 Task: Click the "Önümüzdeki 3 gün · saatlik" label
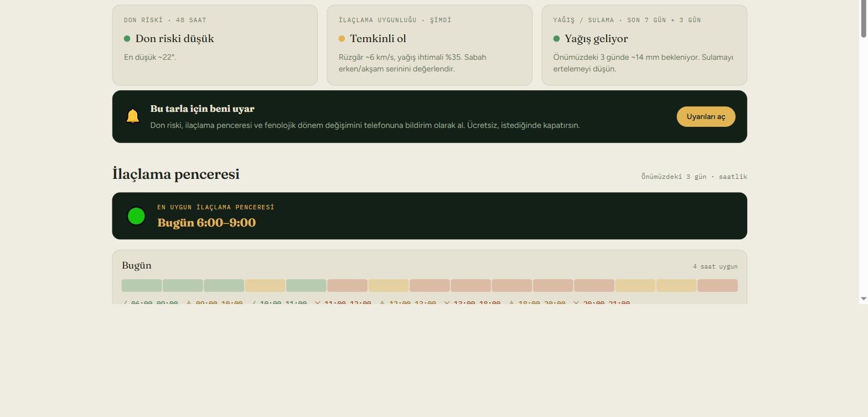tap(694, 177)
